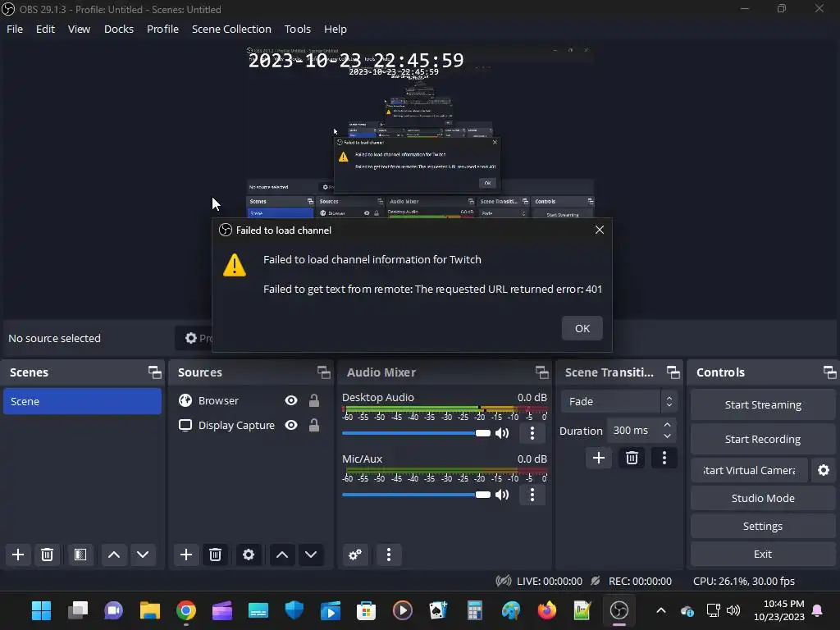Undock the Scenes panel
840x630 pixels.
(x=155, y=372)
